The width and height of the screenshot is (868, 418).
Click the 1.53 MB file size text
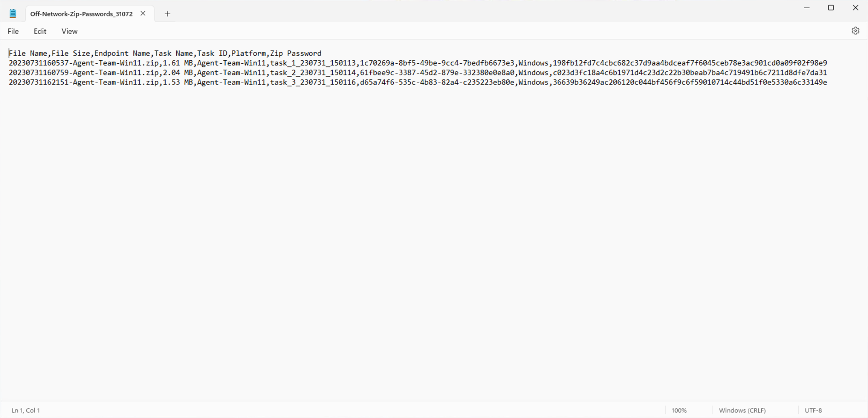coord(178,83)
